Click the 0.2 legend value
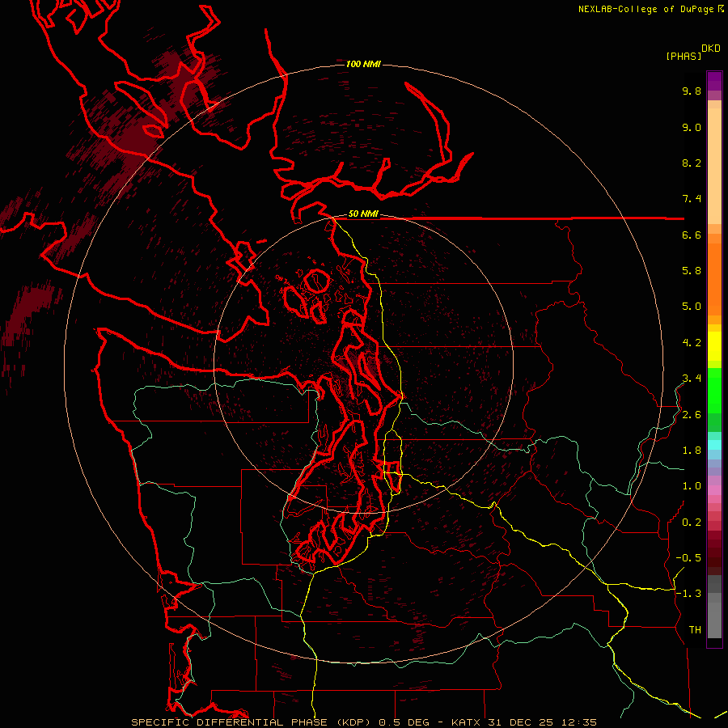This screenshot has height=728, width=728. pos(692,523)
